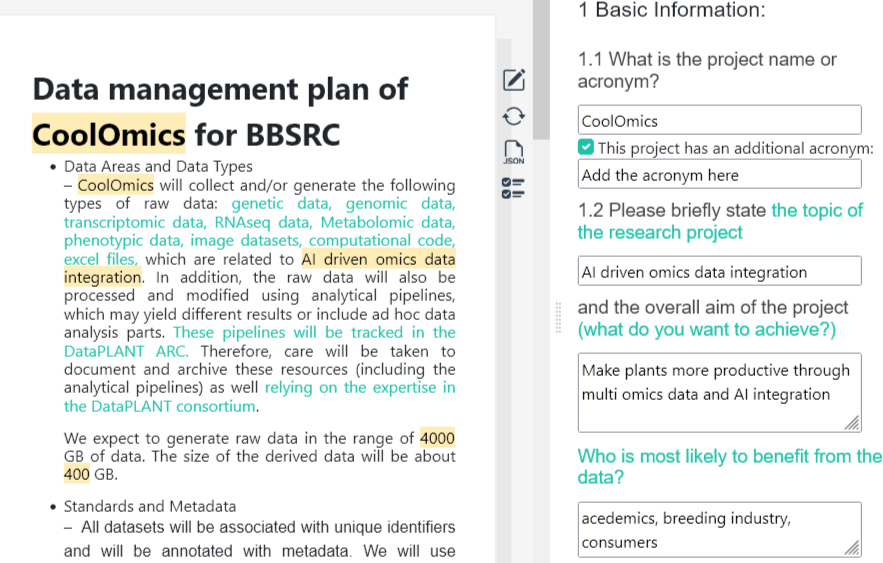Viewport: 883px width, 563px height.
Task: Click the vertical panel splitter drag handle
Action: point(558,316)
